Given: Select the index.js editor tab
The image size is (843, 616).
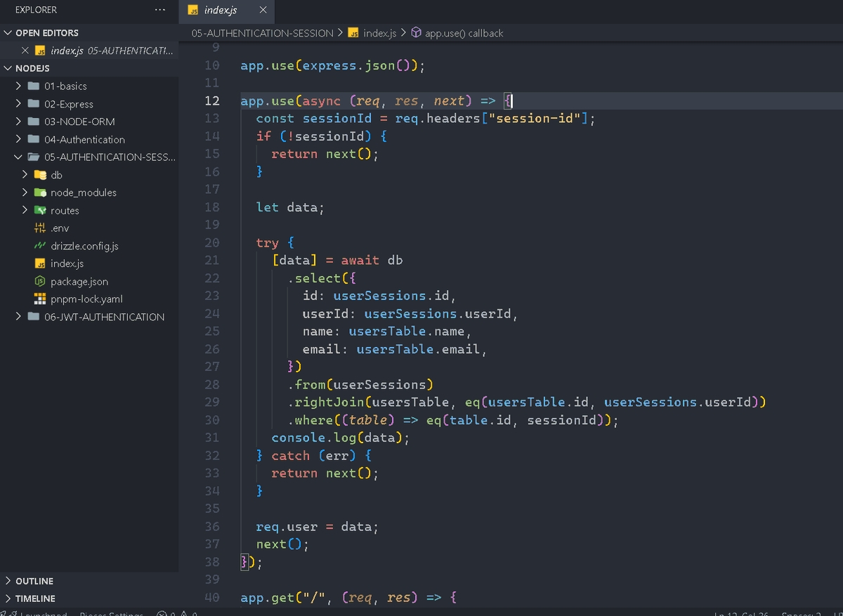Looking at the screenshot, I should (x=227, y=11).
